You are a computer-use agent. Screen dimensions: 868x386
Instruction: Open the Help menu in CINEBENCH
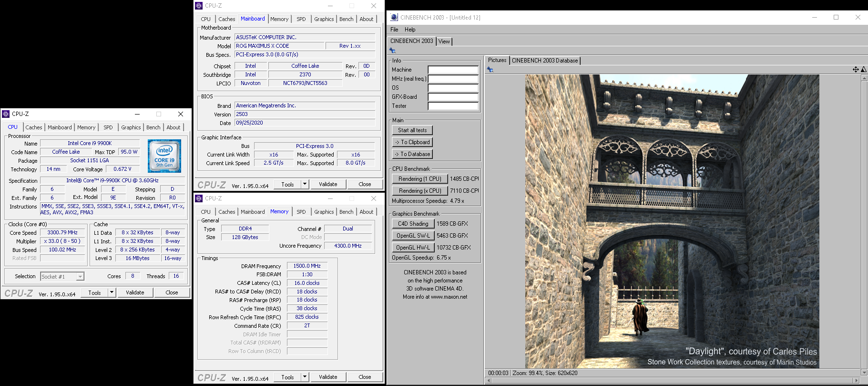(410, 30)
